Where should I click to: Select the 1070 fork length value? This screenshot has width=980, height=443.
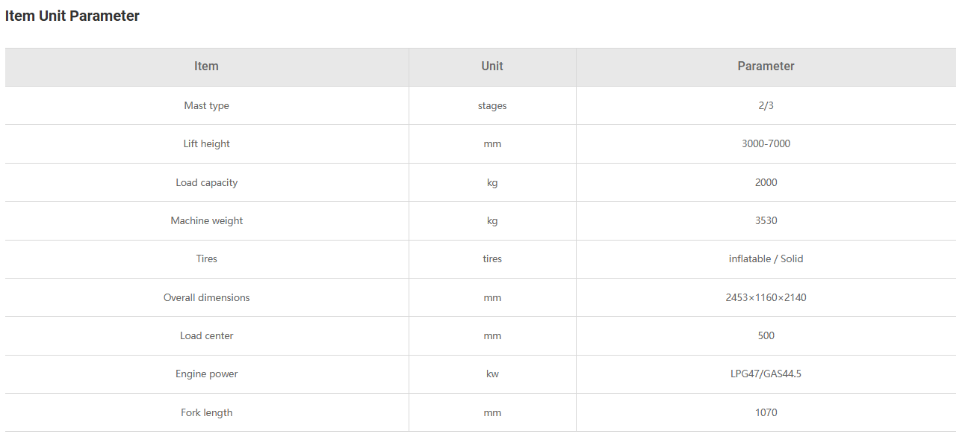click(766, 412)
